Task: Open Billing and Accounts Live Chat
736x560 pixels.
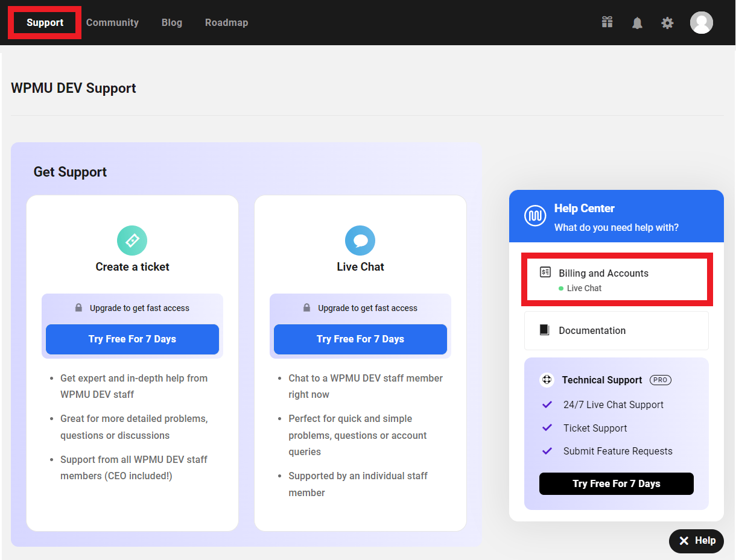Action: tap(617, 279)
